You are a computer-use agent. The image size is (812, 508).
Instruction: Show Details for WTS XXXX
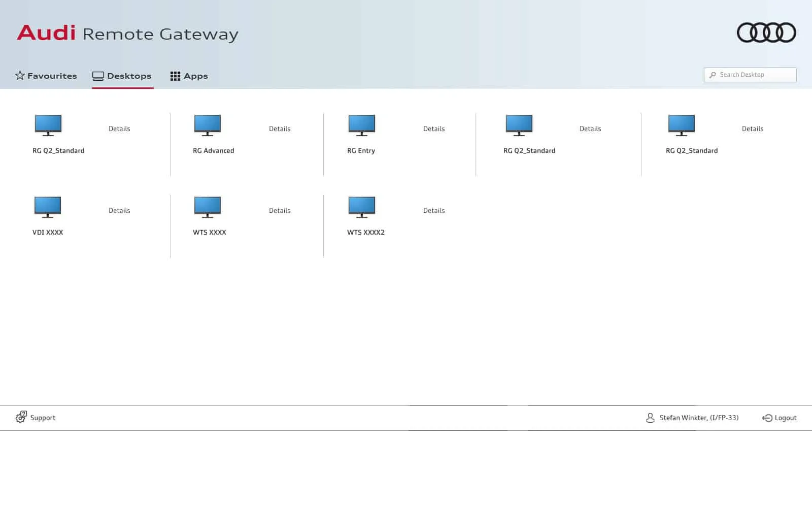(x=280, y=211)
